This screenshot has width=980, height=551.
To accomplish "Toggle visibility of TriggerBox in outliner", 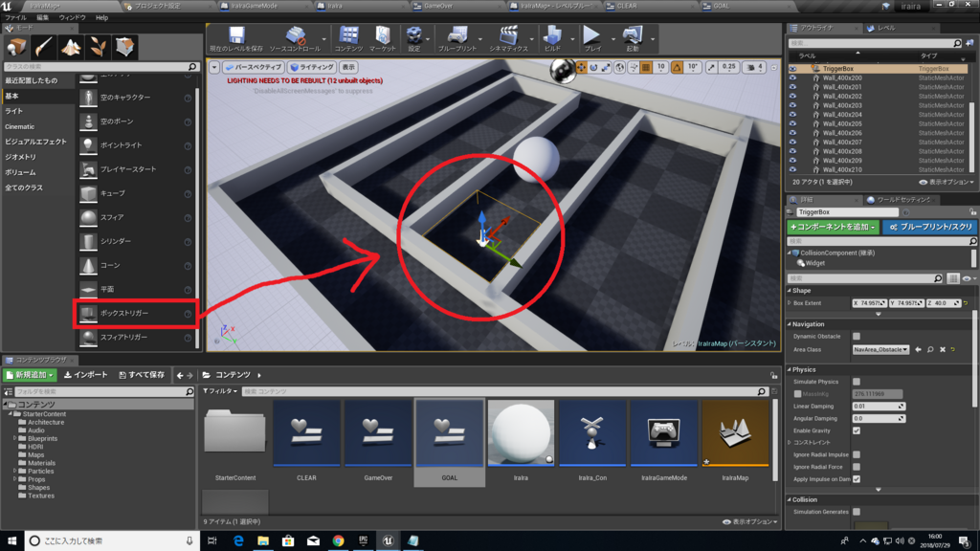I will [792, 69].
